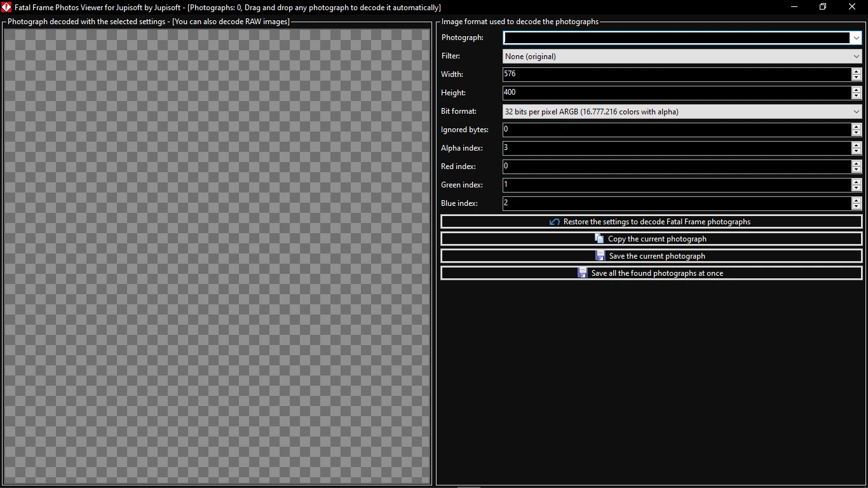Screen dimensions: 868x488
Task: Open the Photograph dropdown list
Action: tap(856, 37)
